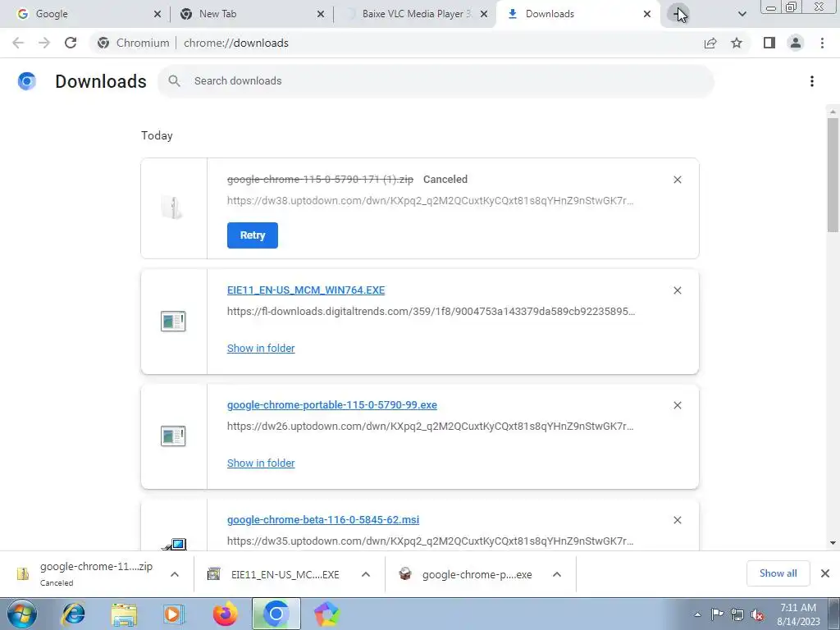Show hidden system tray icons
840x630 pixels.
coord(697,614)
